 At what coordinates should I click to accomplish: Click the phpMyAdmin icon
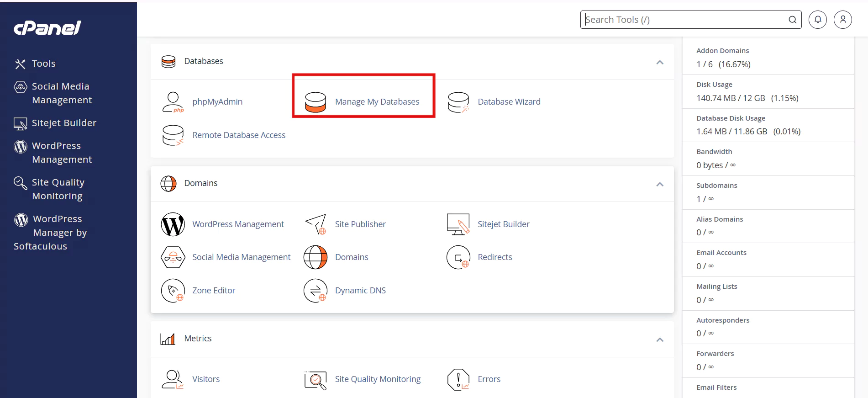tap(173, 102)
